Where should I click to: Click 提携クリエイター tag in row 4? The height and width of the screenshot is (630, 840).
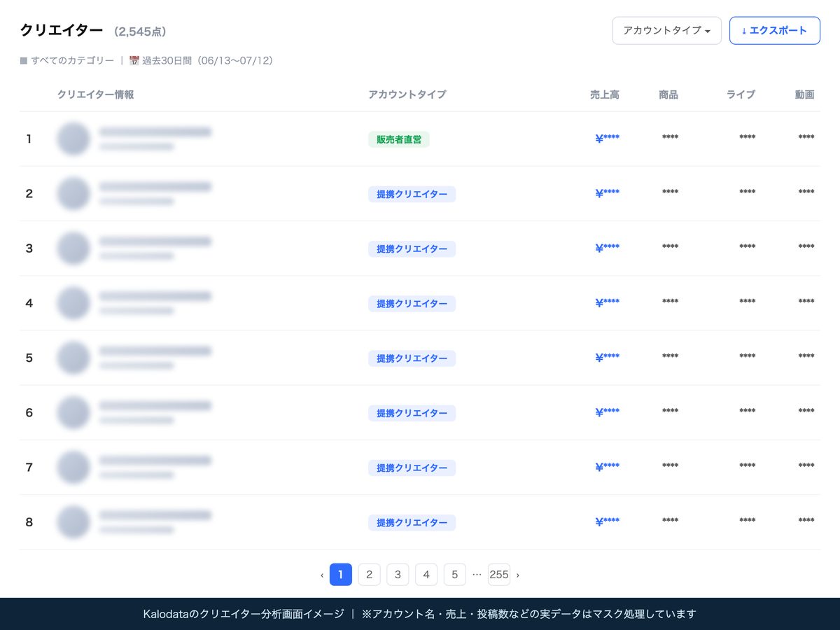pyautogui.click(x=412, y=304)
